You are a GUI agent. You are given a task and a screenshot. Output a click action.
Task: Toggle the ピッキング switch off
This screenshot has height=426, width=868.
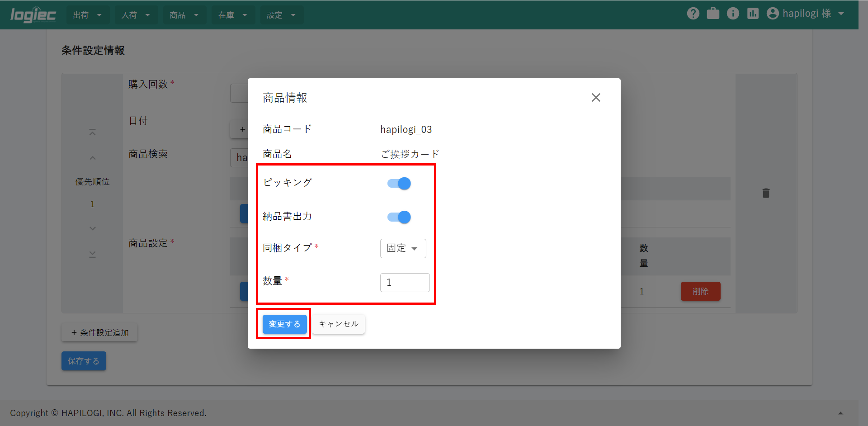click(399, 184)
